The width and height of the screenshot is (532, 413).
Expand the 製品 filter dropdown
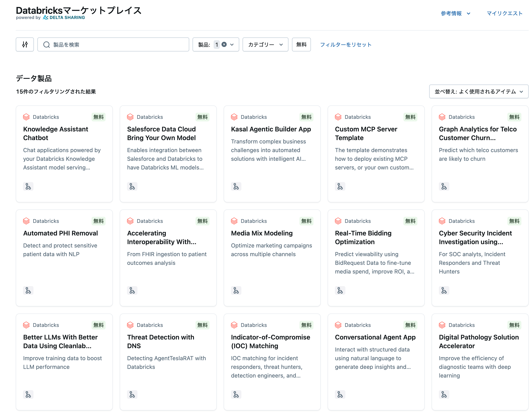232,44
